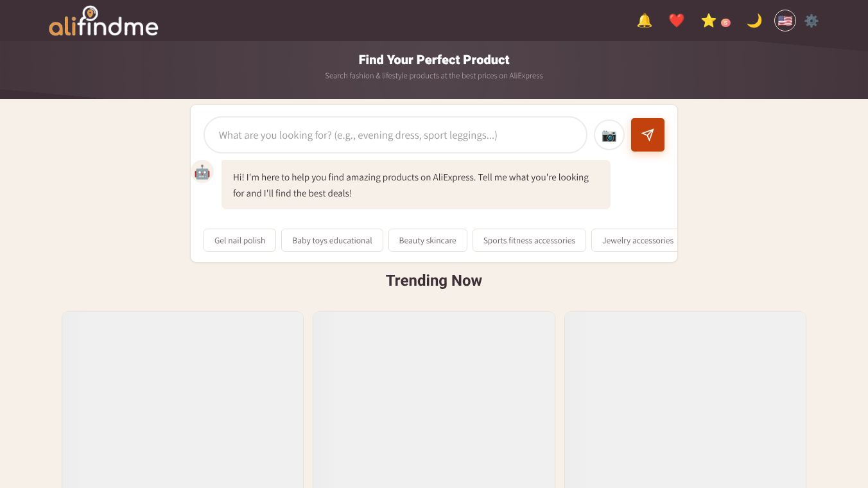The image size is (868, 488).
Task: Click the red badge on star icon
Action: [x=725, y=22]
